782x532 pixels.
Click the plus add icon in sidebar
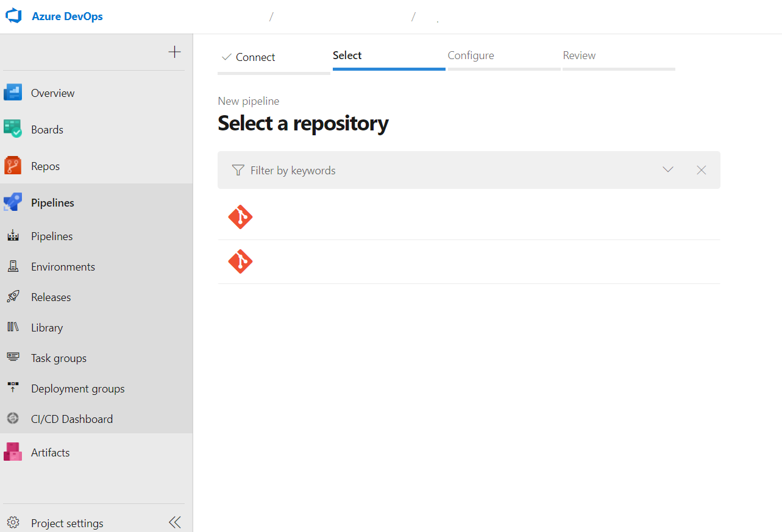pyautogui.click(x=174, y=52)
